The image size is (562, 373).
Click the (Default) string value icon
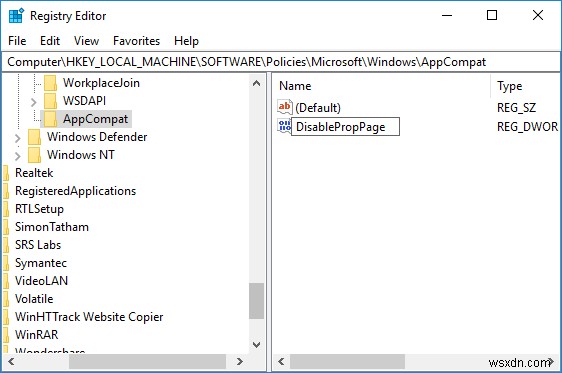click(x=285, y=107)
